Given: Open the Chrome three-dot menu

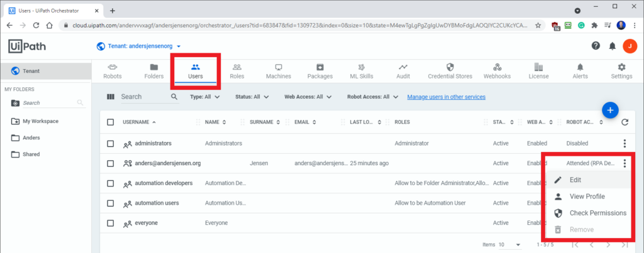Looking at the screenshot, I should click(635, 25).
